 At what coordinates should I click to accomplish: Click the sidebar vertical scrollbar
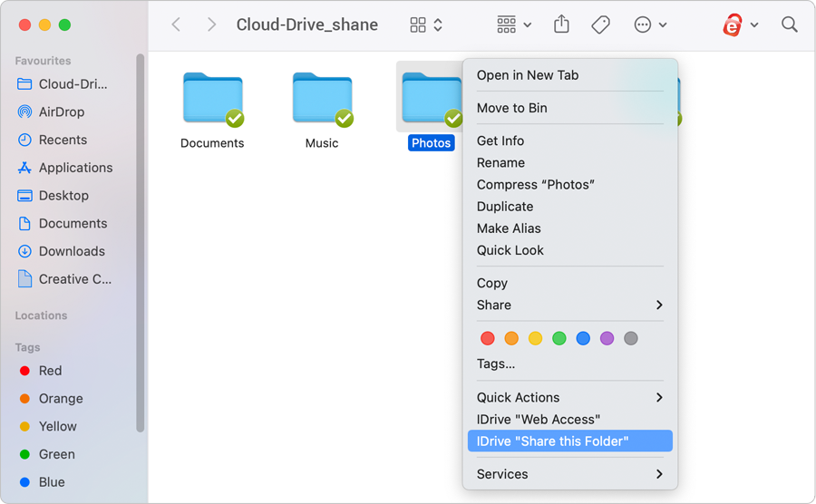click(x=140, y=243)
